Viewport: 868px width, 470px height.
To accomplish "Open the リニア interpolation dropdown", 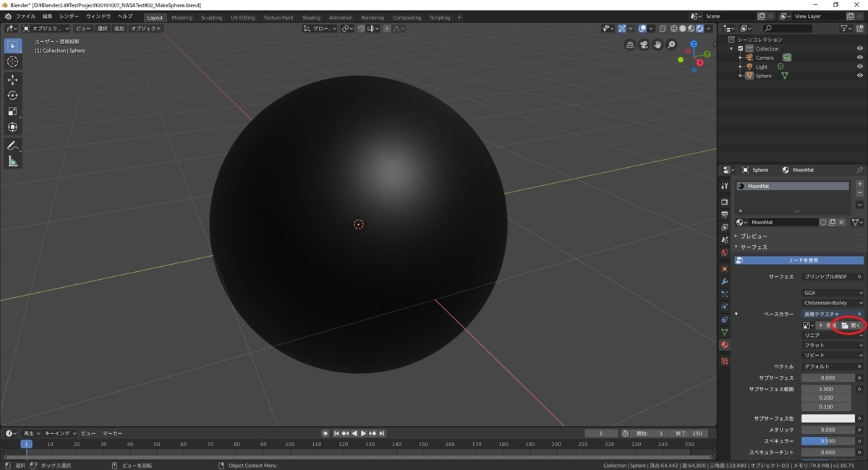I will pos(833,336).
